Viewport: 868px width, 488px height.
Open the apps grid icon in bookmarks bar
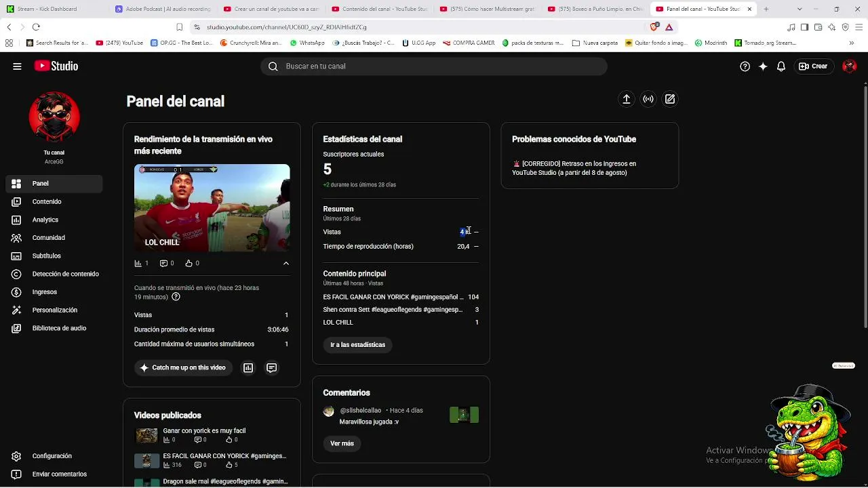coord(9,43)
